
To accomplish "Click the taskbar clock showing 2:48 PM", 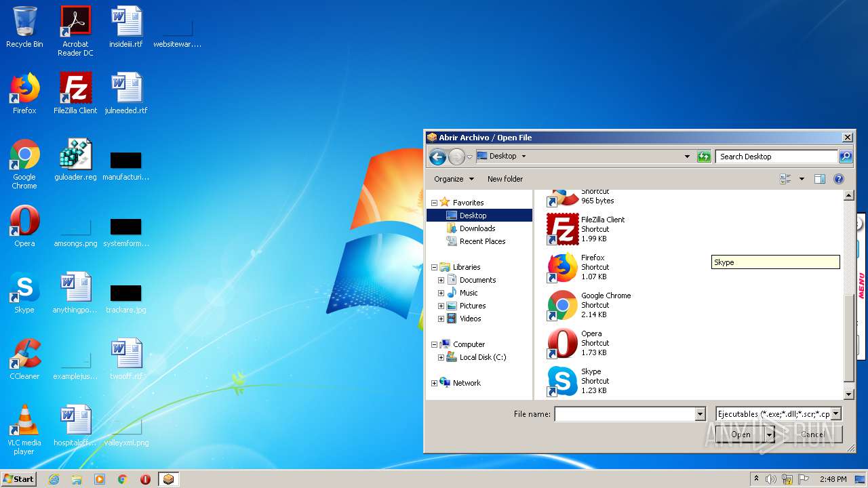I will click(x=833, y=479).
